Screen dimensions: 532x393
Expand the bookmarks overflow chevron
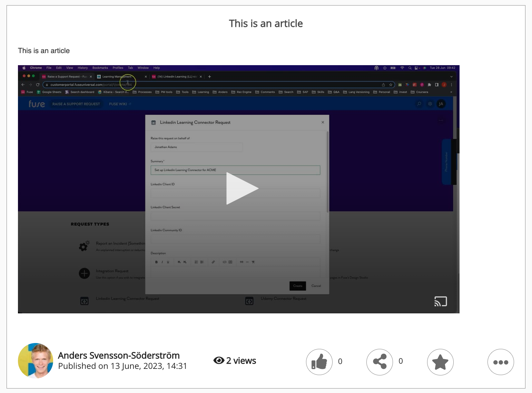click(451, 92)
